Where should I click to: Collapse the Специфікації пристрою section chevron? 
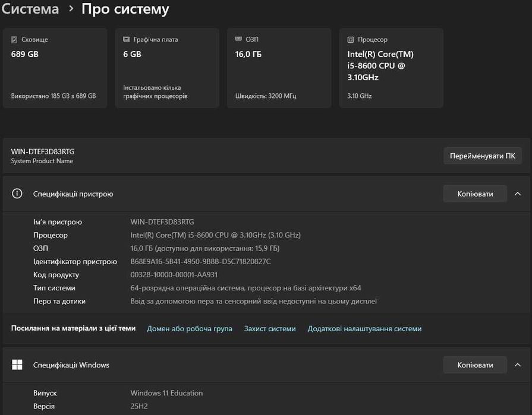517,194
